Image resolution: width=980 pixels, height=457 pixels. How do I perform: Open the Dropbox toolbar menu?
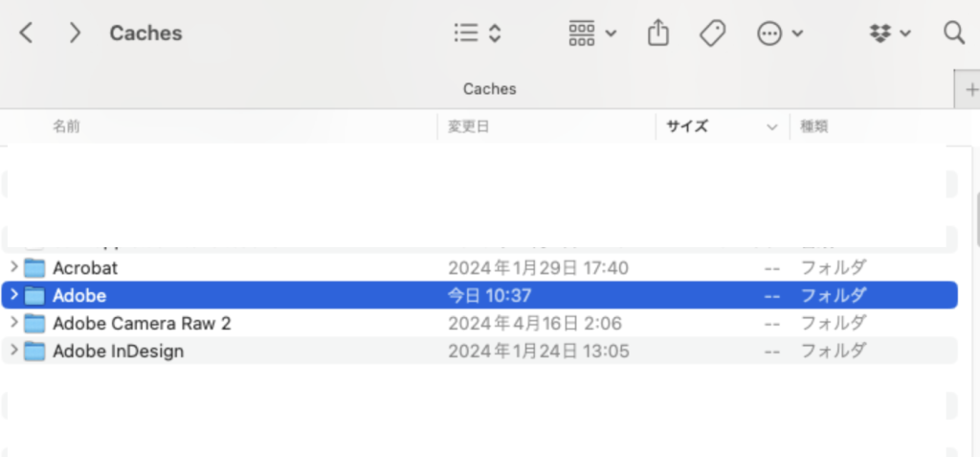[x=889, y=34]
